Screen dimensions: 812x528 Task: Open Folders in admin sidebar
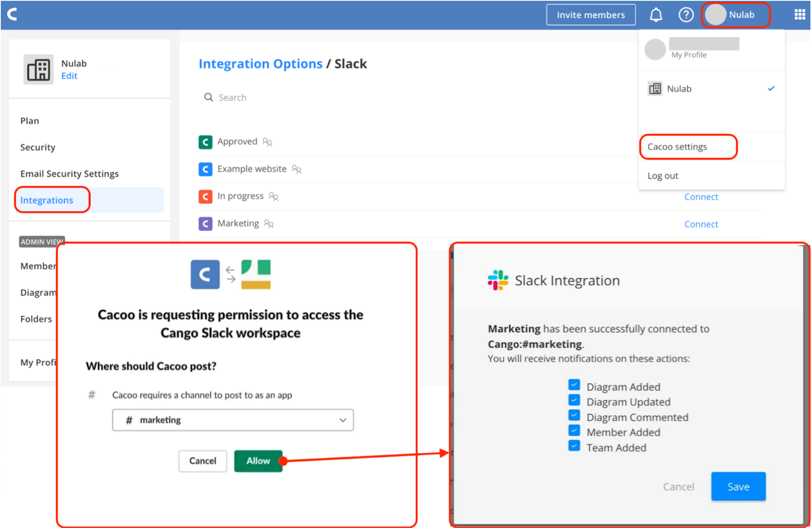tap(36, 319)
